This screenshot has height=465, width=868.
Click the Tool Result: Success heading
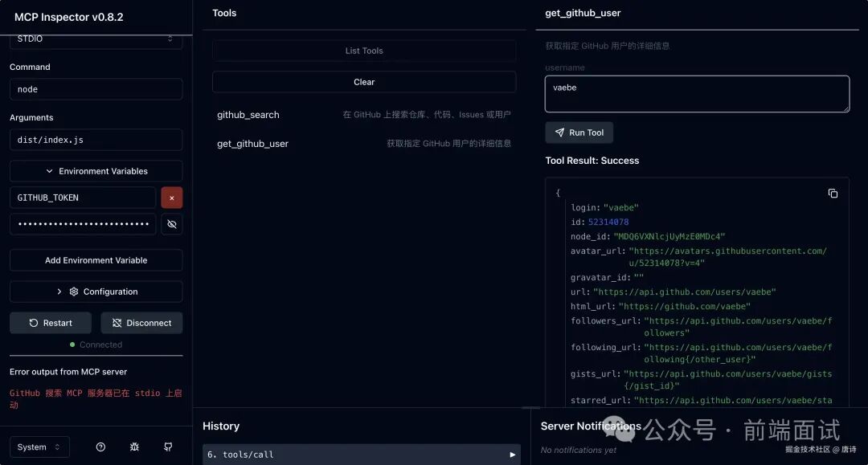[592, 161]
